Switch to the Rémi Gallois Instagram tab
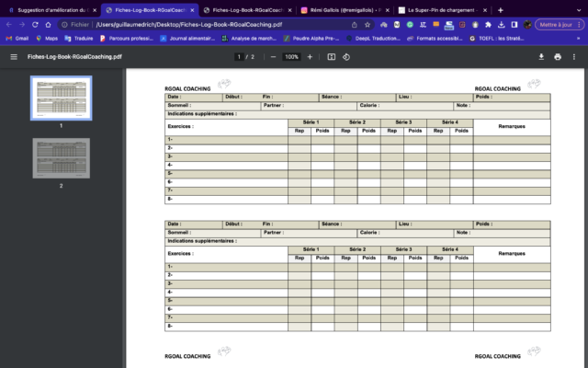 coord(344,9)
